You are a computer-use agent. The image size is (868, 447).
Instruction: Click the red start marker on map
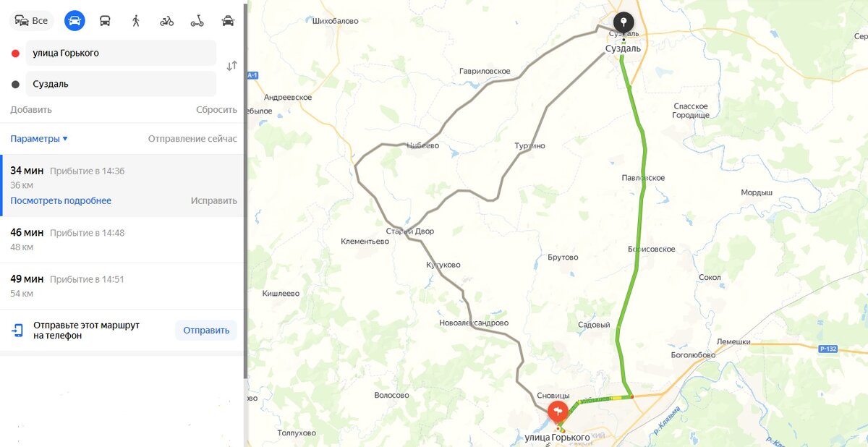557,413
